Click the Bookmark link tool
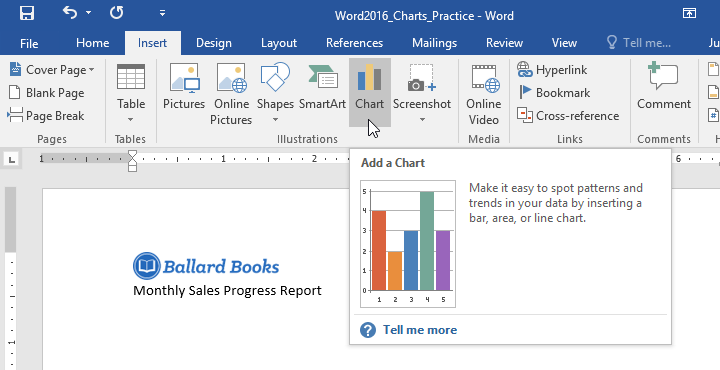 pos(554,93)
